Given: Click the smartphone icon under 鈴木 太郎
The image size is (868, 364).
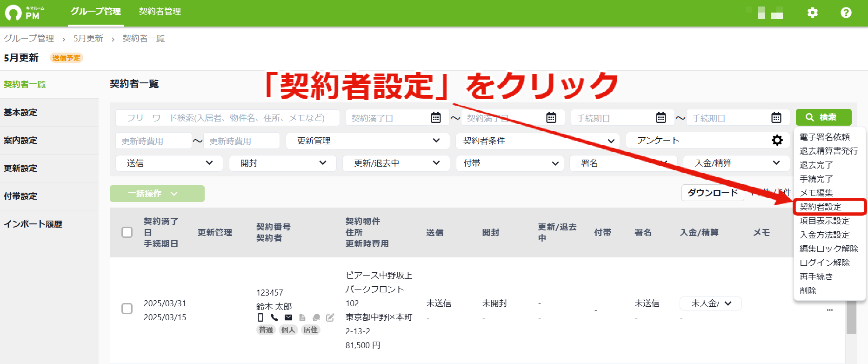Looking at the screenshot, I should click(x=260, y=317).
